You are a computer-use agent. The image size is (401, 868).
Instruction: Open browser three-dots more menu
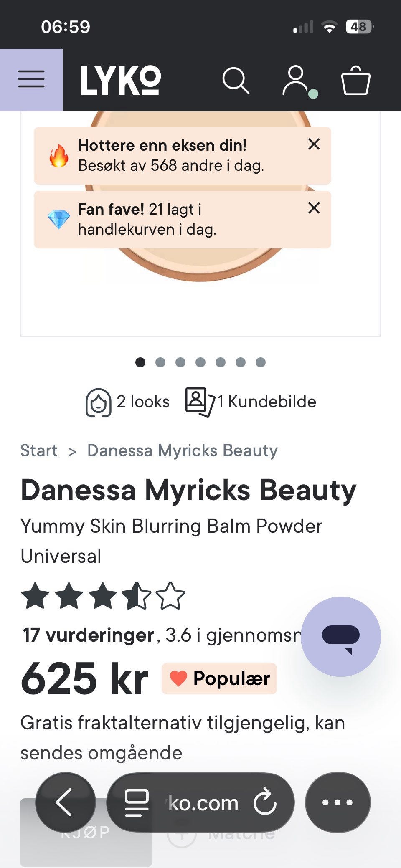pos(338,802)
